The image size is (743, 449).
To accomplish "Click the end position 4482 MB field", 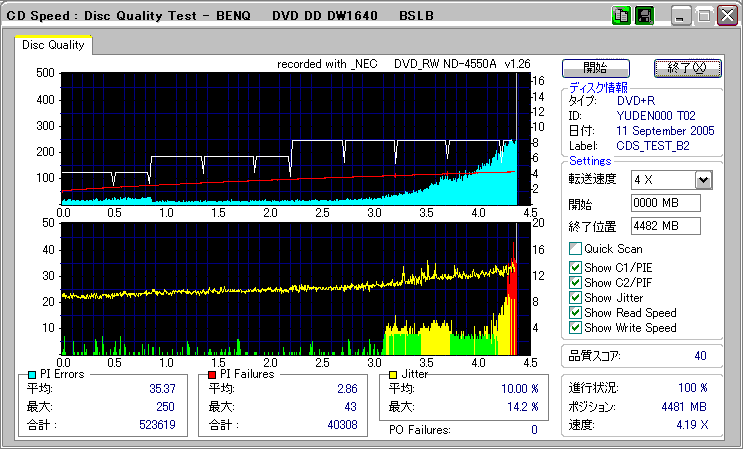I will [666, 226].
